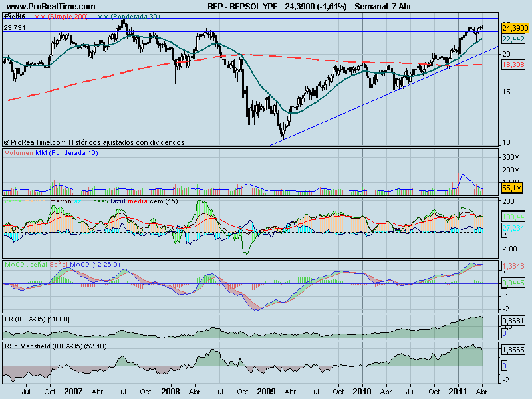The width and height of the screenshot is (532, 399).
Task: Select the cero (15) indicator label
Action: 164,201
